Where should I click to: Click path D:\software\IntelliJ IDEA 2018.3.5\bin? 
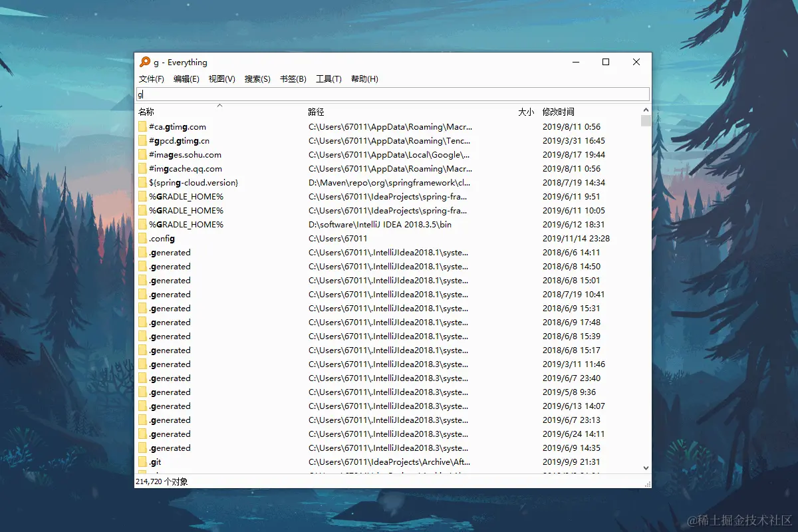[380, 224]
